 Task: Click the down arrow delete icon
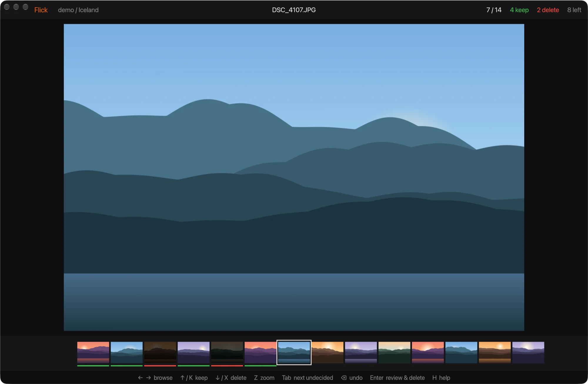(x=218, y=378)
